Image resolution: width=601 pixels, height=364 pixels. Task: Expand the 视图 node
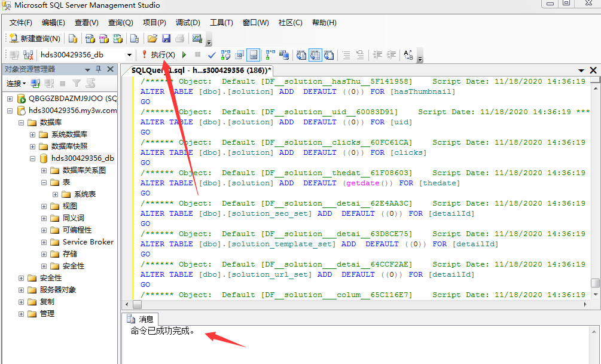click(x=44, y=207)
